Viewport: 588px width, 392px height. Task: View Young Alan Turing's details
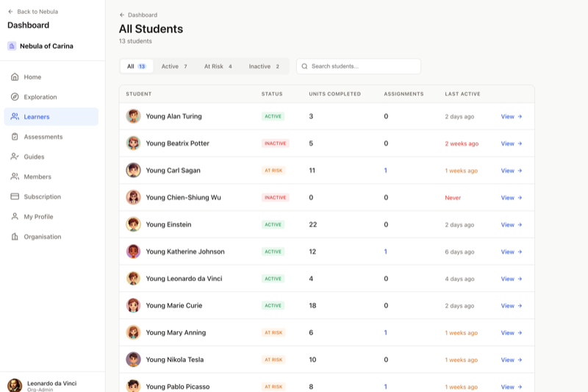coord(512,117)
